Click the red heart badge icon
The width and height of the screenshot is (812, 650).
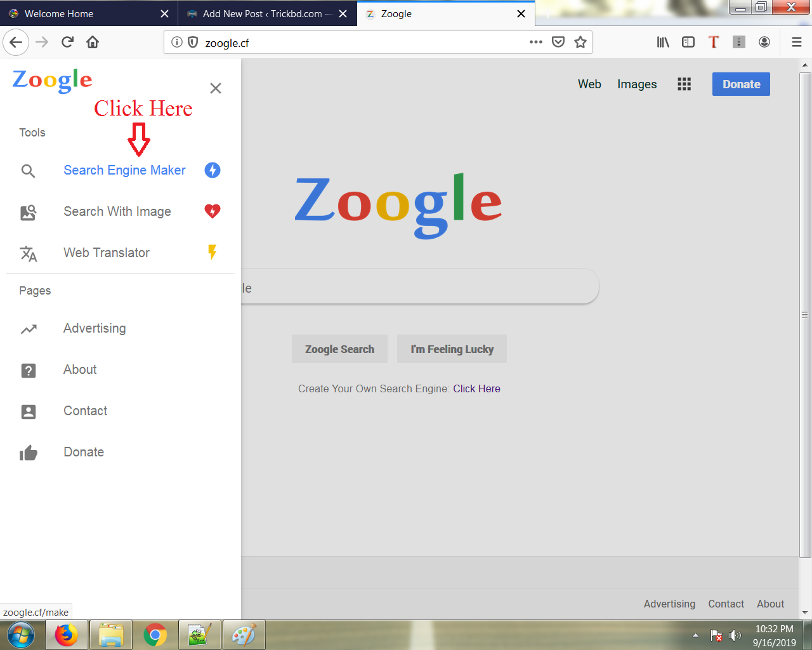click(213, 211)
